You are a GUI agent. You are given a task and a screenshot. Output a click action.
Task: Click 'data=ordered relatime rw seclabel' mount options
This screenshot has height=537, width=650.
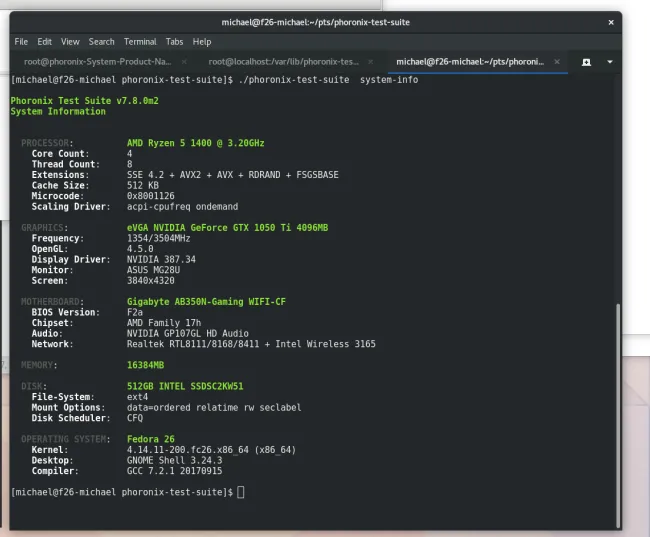point(214,408)
